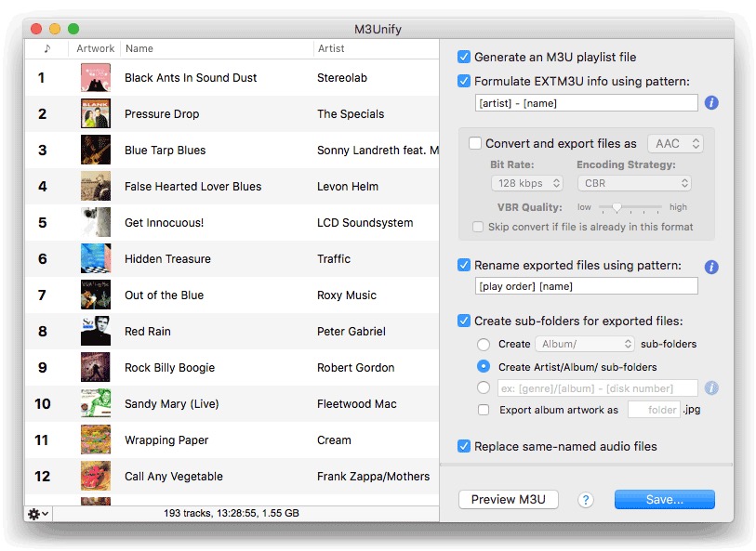Click the help question mark button
The width and height of the screenshot is (756, 551).
point(585,500)
